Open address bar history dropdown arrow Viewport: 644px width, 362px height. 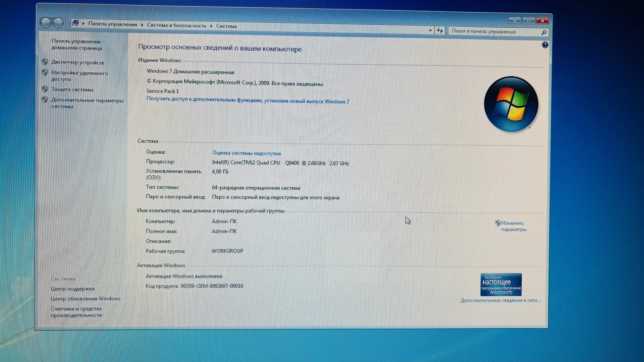click(x=430, y=31)
